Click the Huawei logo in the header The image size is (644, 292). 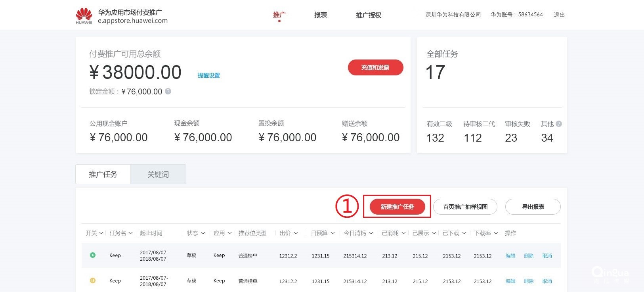pos(84,16)
